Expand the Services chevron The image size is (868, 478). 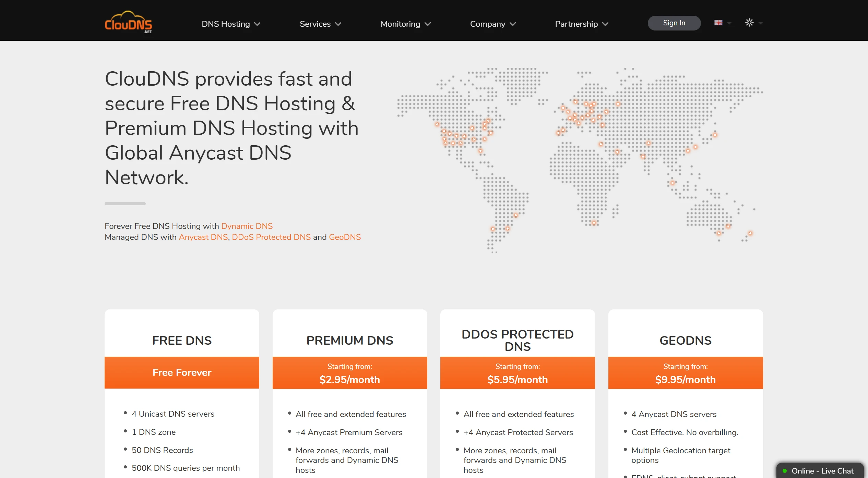coord(338,24)
